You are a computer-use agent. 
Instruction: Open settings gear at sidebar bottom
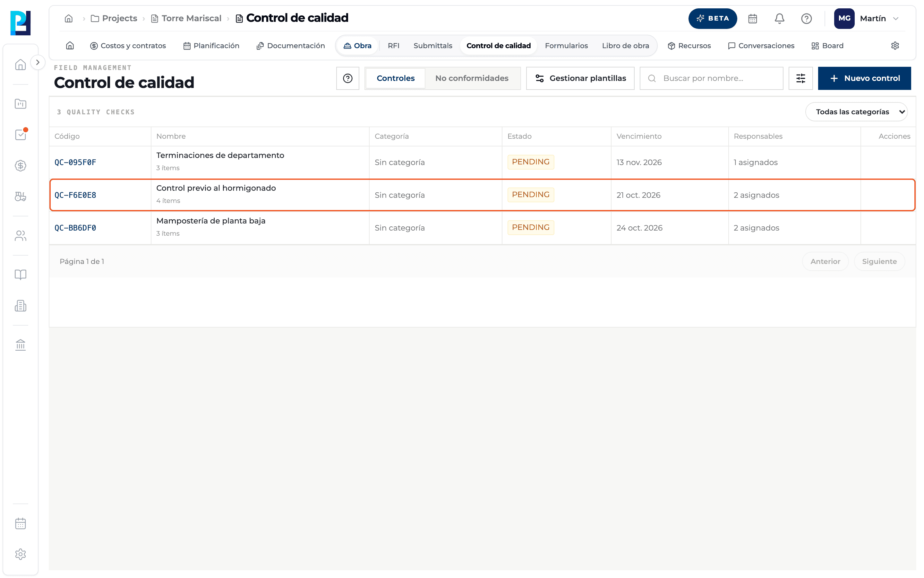pyautogui.click(x=21, y=554)
